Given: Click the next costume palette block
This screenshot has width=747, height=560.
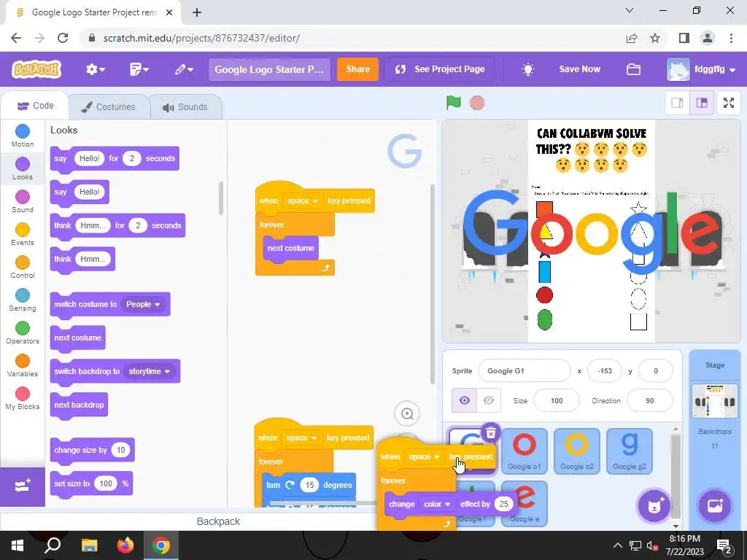Looking at the screenshot, I should click(77, 338).
